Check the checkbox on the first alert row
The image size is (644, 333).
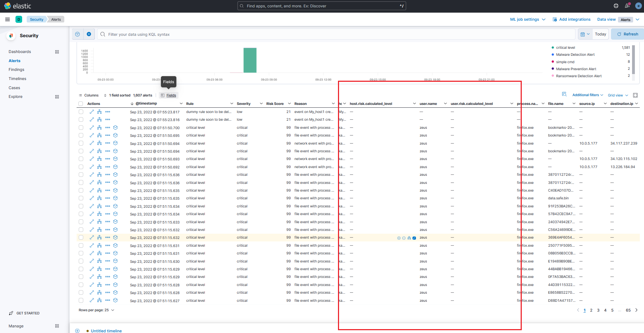(81, 112)
